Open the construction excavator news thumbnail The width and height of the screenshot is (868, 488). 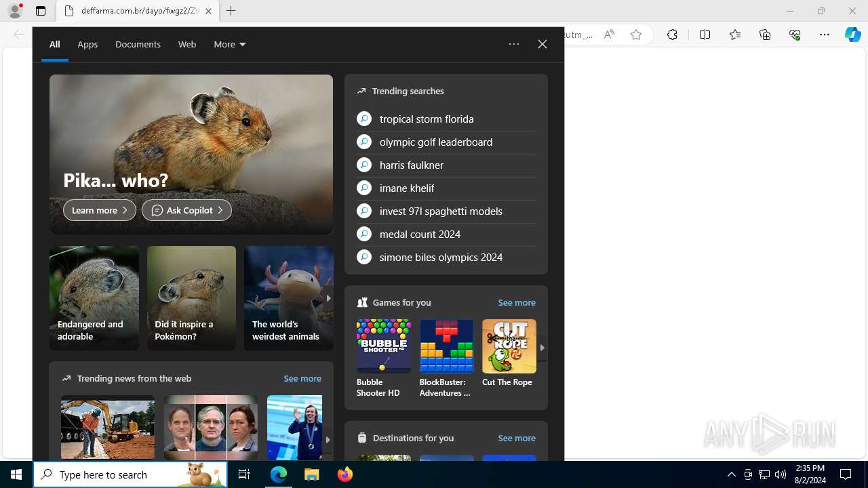coord(108,428)
